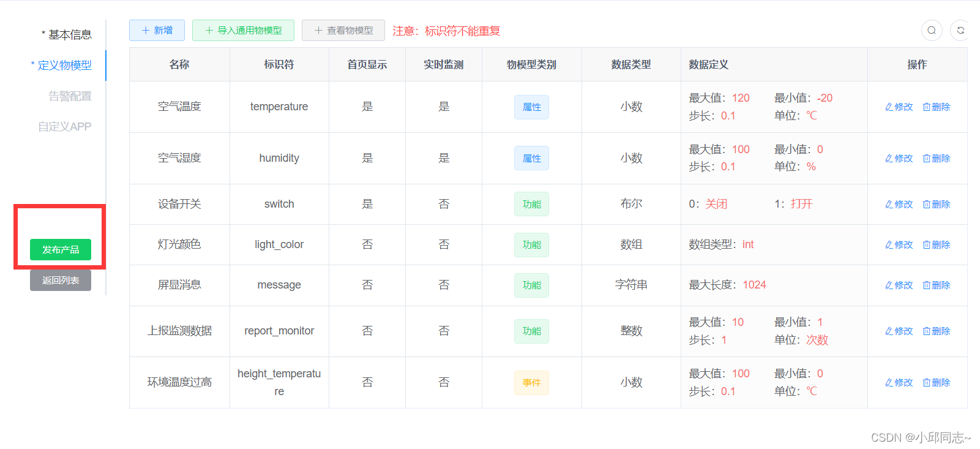Click the search icon button
Image resolution: width=980 pixels, height=449 pixels.
(x=932, y=30)
